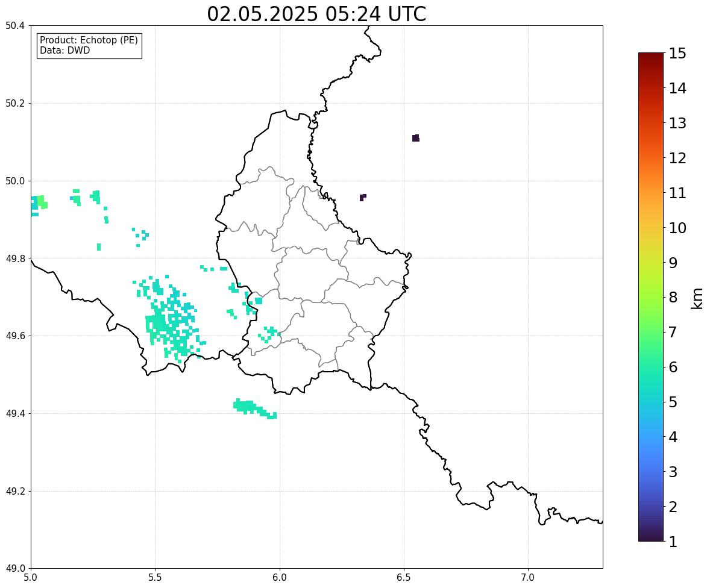Click the title '02.05.2025 05:24 UTC'

[x=316, y=14]
